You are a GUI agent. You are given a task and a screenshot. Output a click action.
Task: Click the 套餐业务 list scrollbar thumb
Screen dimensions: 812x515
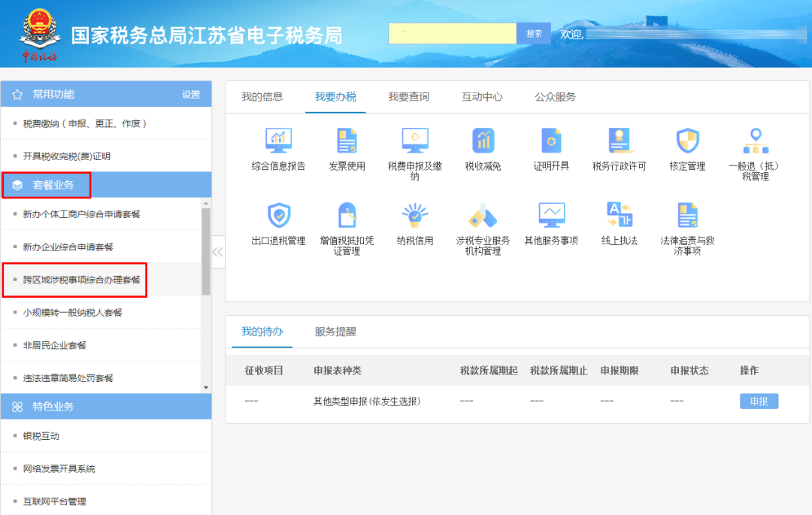pos(206,252)
